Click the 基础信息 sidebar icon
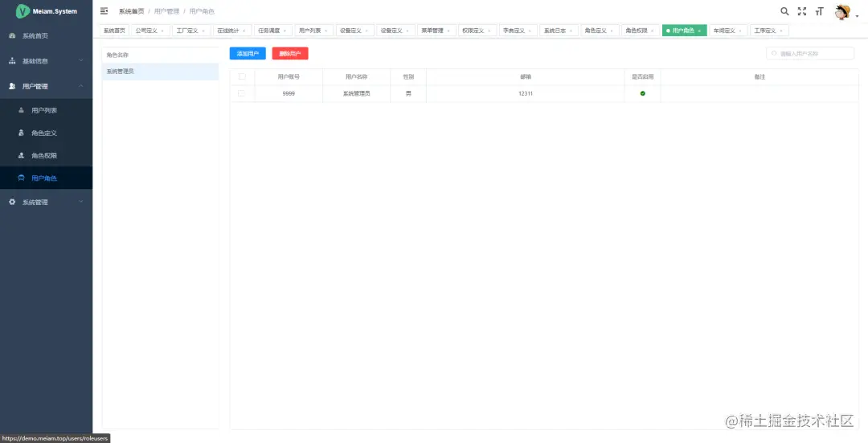Viewport: 868px width, 443px height. 12,61
